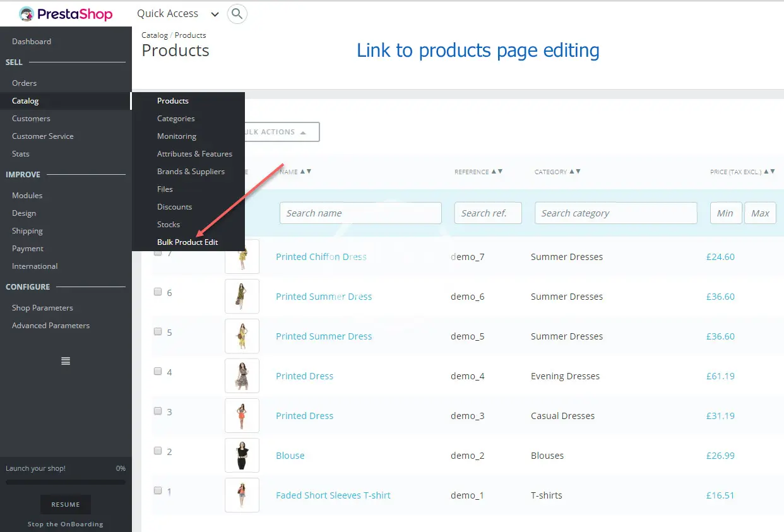The height and width of the screenshot is (532, 784).
Task: Sort by Price column arrows
Action: [769, 172]
